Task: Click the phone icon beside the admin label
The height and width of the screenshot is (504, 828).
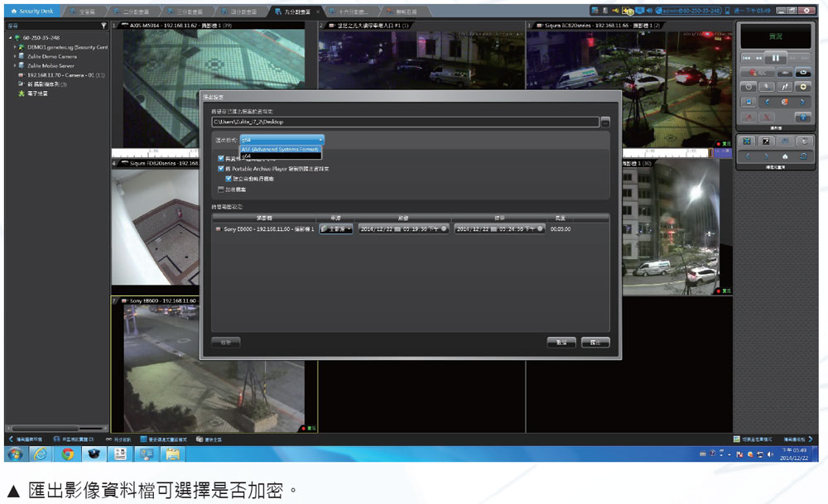Action: [x=727, y=11]
